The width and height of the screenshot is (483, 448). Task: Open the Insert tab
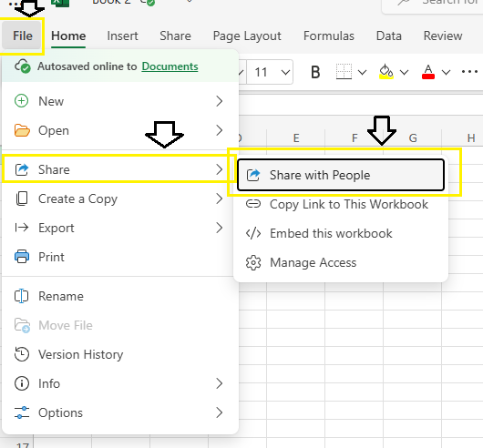[122, 36]
